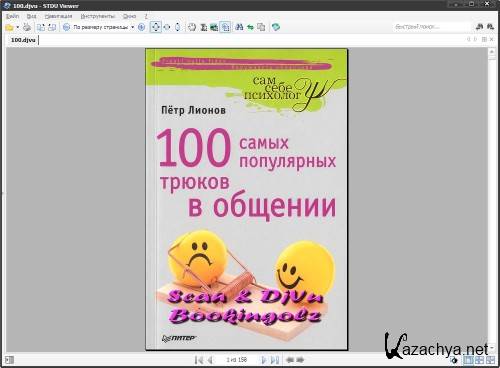Click the rotate page left icon
This screenshot has width=500, height=368.
tap(41, 27)
